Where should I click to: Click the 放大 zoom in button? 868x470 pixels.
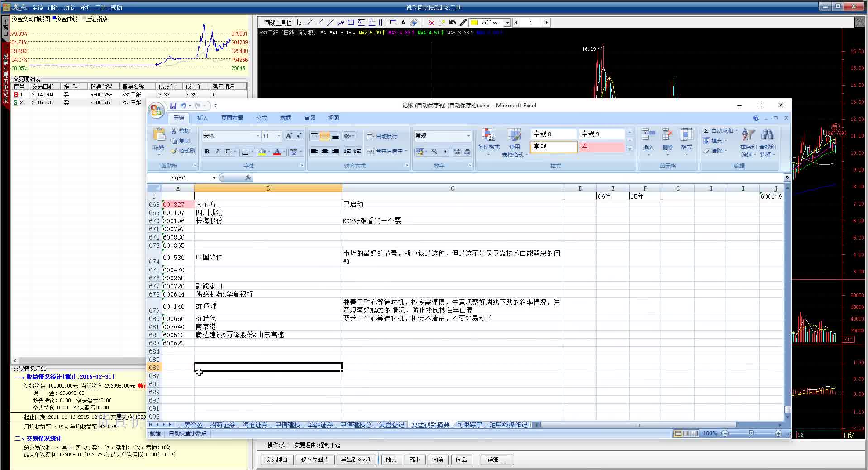391,460
